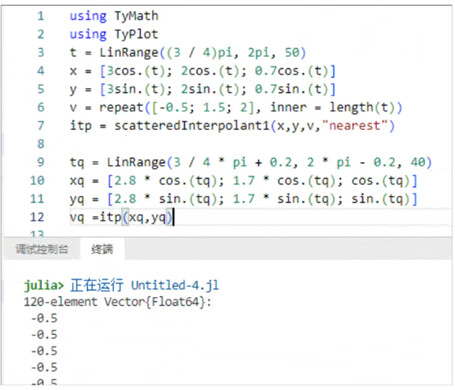Click line number 5 in the gutter
The image size is (455, 390).
coord(41,89)
